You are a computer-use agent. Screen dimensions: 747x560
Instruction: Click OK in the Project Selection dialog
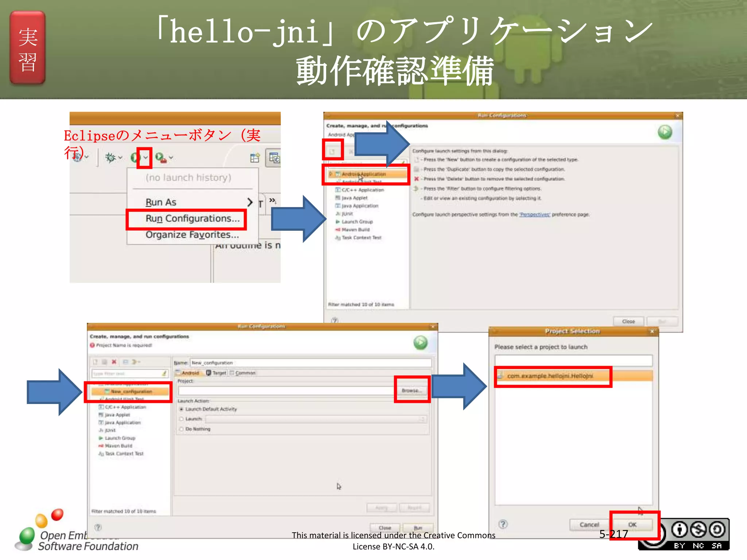pyautogui.click(x=632, y=525)
